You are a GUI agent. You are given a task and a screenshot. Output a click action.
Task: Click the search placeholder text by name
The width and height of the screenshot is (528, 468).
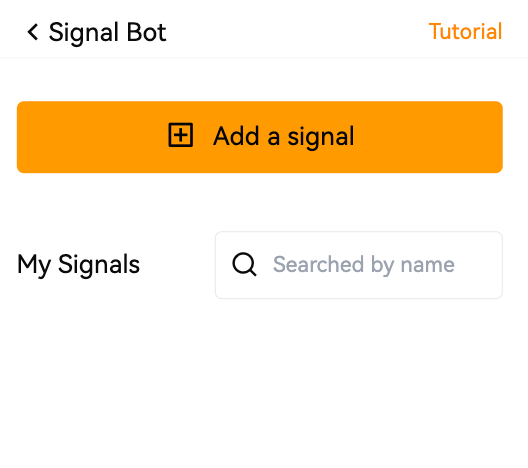[x=364, y=265]
